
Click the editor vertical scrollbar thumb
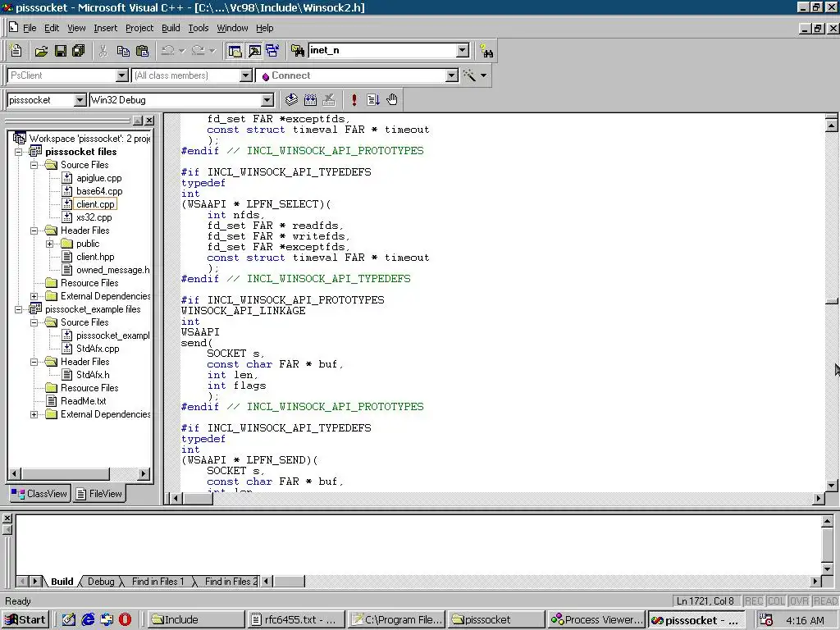click(x=832, y=302)
